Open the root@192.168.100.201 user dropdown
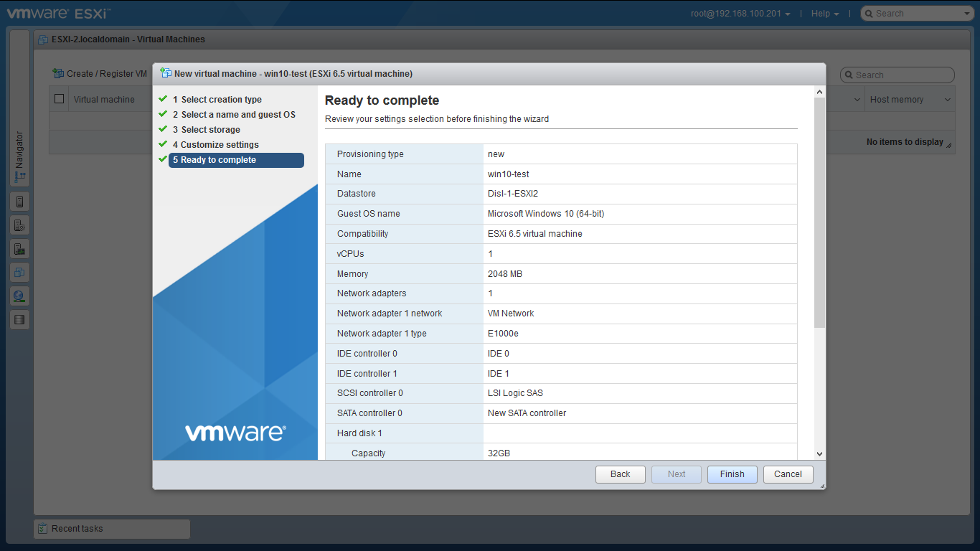 (740, 14)
